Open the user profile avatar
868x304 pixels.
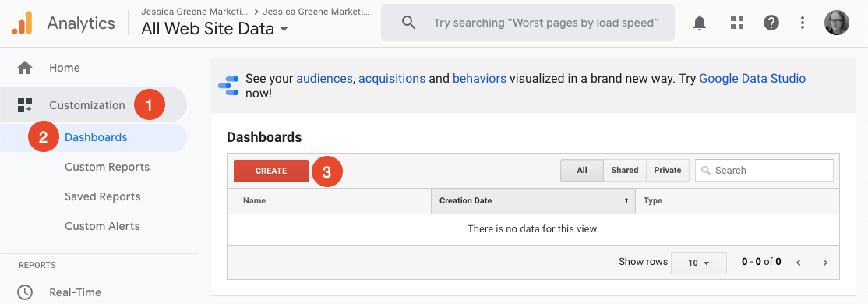[x=837, y=23]
